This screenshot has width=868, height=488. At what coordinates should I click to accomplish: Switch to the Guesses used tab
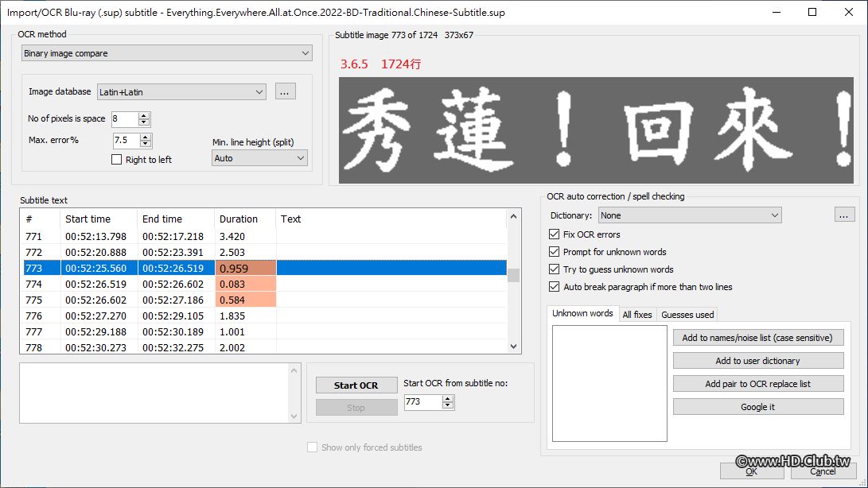tap(687, 314)
